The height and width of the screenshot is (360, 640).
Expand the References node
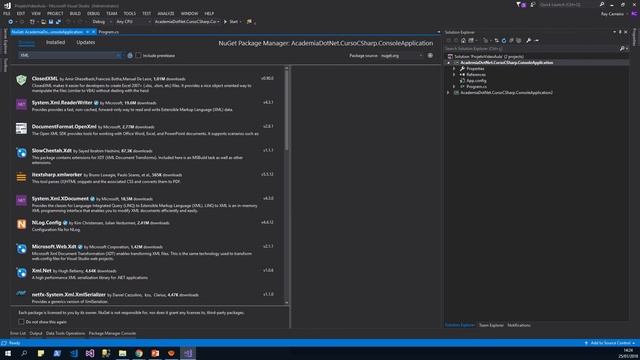(x=454, y=75)
